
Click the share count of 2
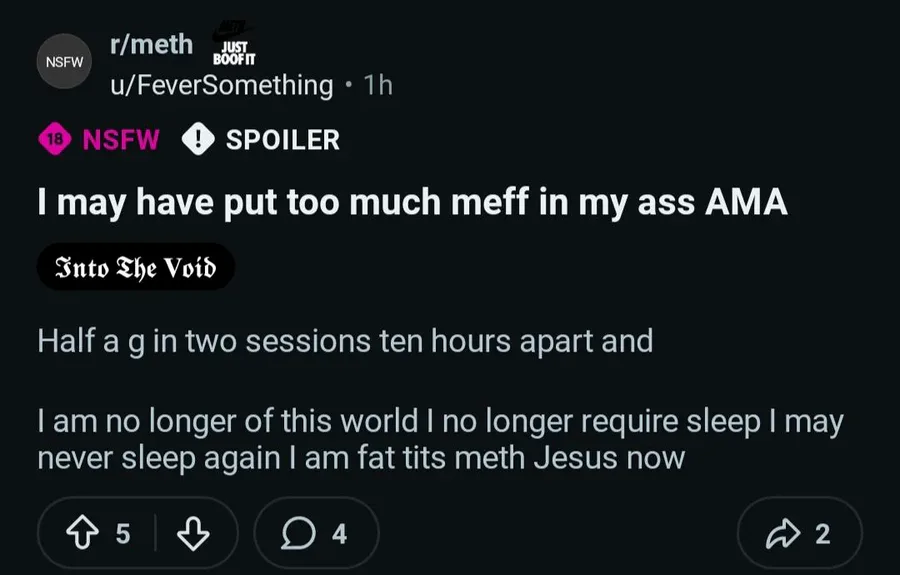coord(822,534)
